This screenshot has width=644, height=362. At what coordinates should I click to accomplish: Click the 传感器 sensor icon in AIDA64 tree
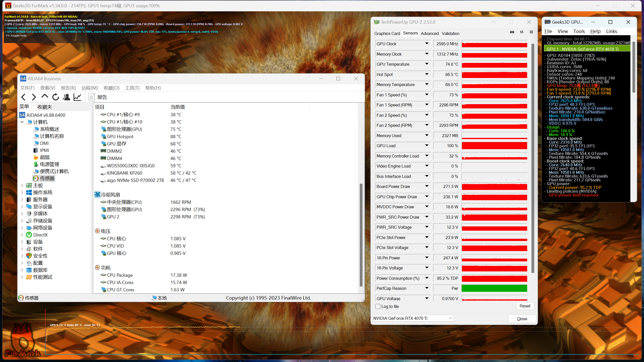point(36,178)
